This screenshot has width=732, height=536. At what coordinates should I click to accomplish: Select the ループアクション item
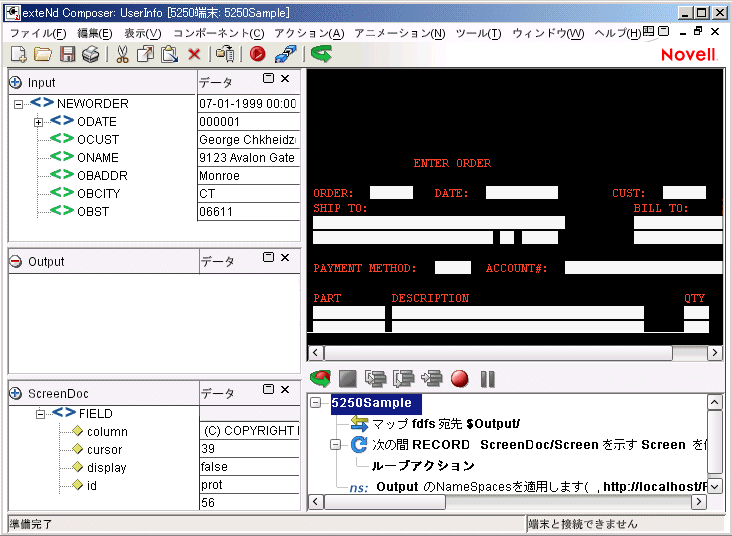423,465
